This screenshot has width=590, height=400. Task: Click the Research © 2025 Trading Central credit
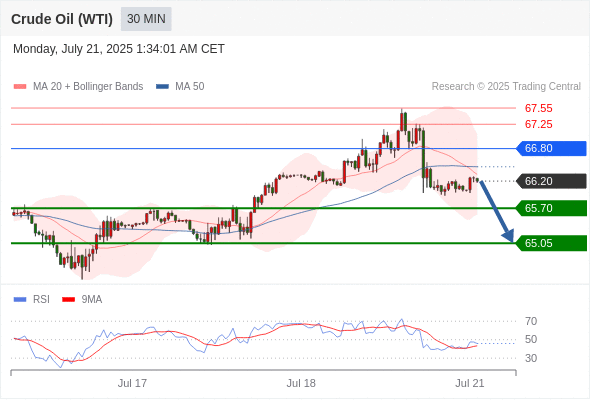click(x=506, y=87)
